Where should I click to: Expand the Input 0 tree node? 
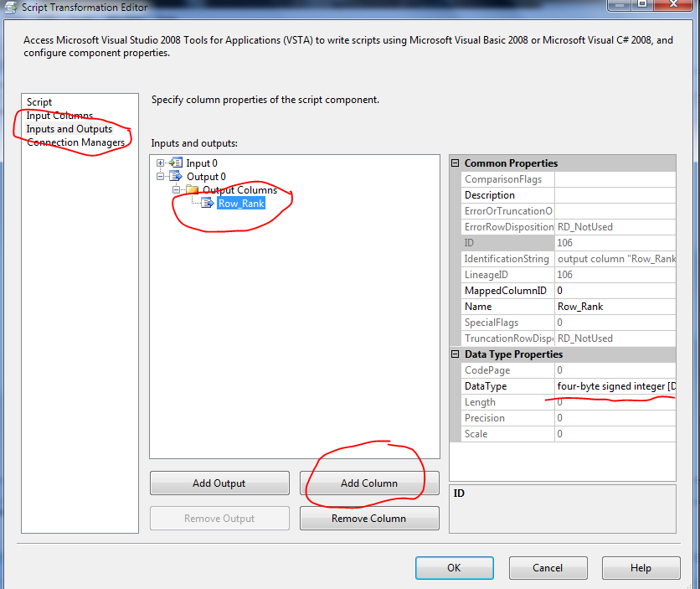click(x=160, y=163)
